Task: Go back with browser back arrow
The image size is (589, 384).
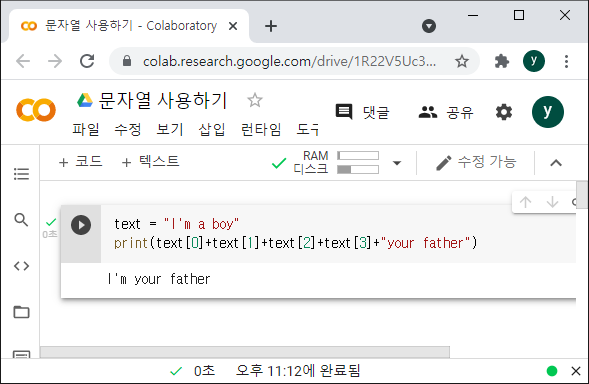Action: click(23, 61)
